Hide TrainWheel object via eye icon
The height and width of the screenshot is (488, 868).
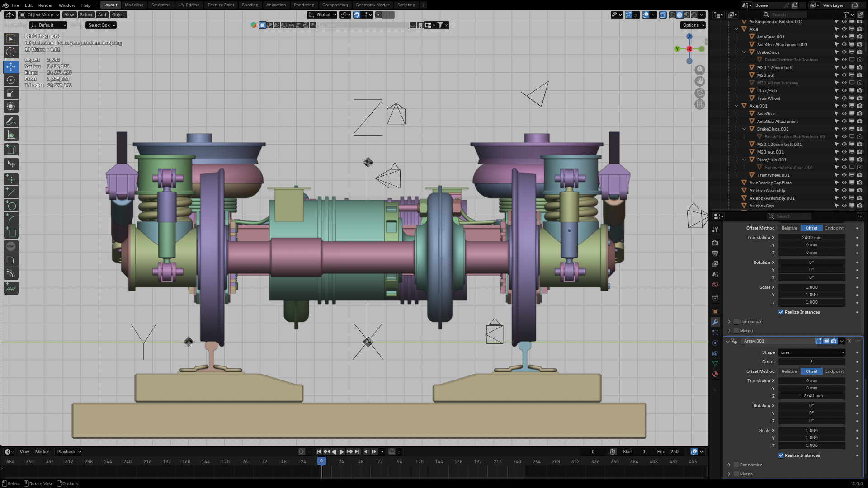point(844,99)
